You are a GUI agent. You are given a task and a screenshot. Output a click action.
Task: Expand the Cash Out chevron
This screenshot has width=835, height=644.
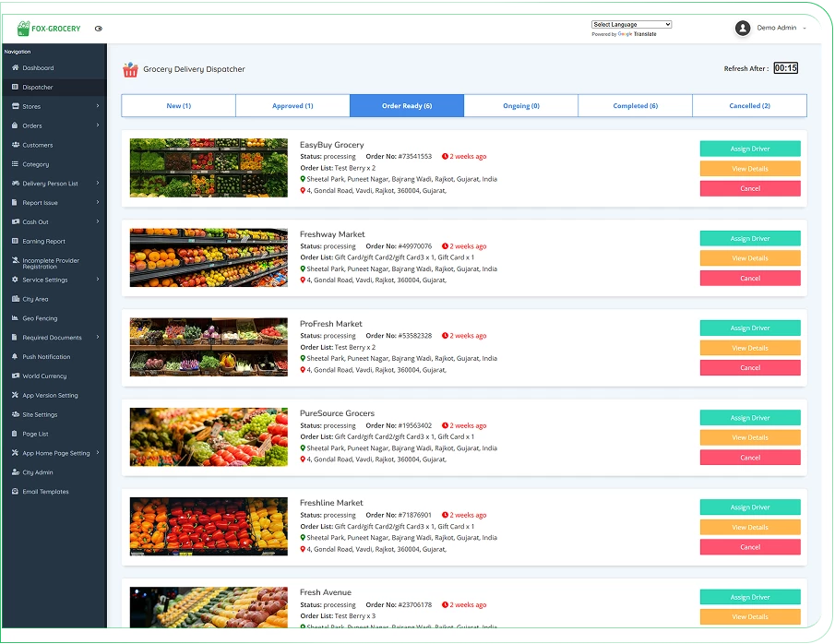pos(98,221)
